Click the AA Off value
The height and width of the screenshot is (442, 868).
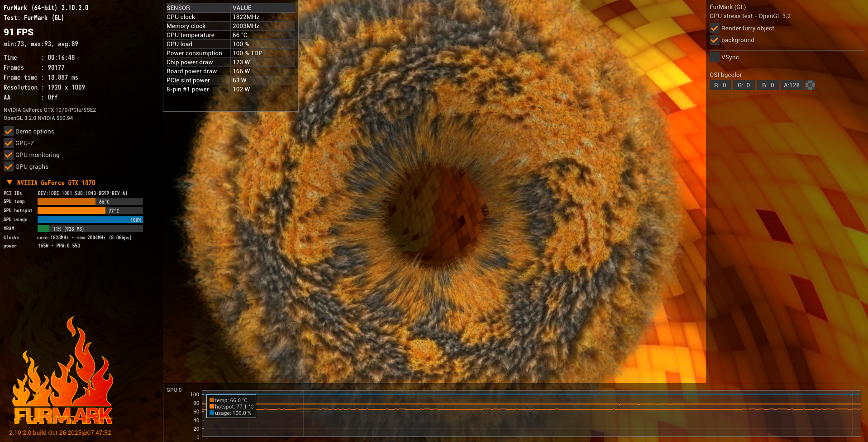click(x=52, y=97)
